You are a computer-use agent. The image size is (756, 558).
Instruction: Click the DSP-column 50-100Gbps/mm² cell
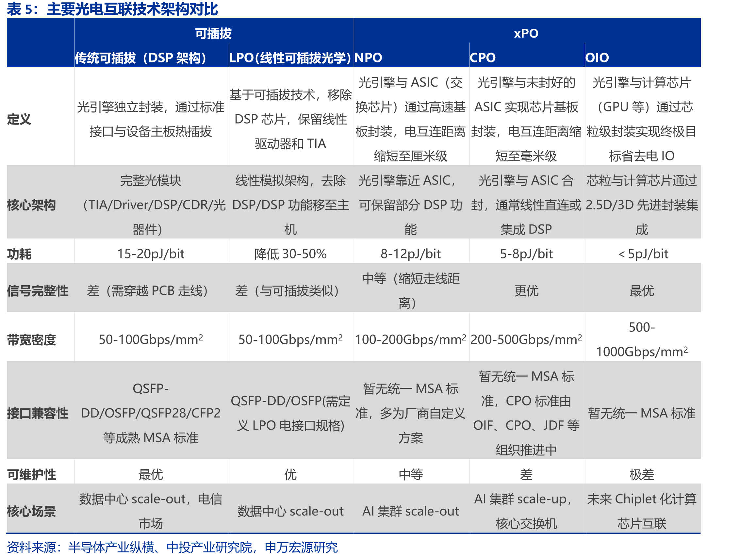point(151,340)
